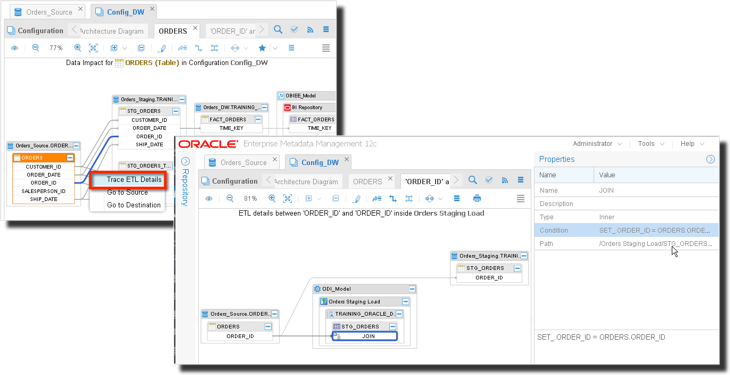
Task: Zoom out in front window diagram toolbar
Action: (x=230, y=198)
